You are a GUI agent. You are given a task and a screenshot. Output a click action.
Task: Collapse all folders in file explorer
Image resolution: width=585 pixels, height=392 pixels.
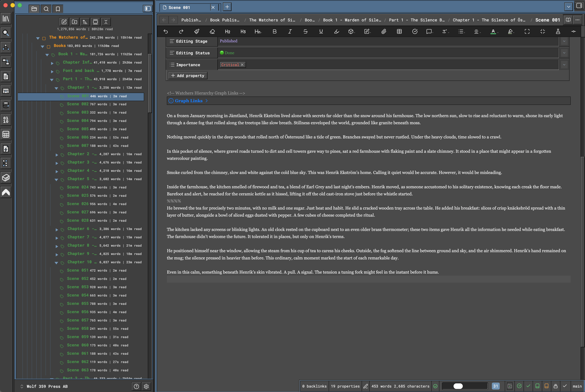tap(106, 22)
